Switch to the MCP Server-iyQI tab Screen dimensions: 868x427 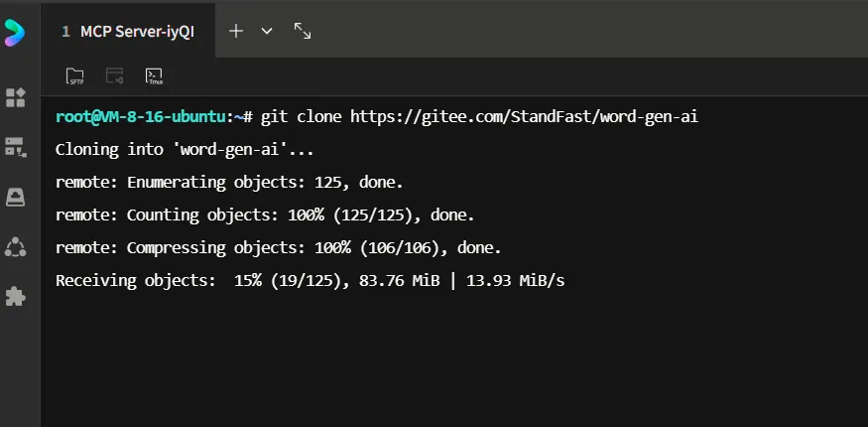click(x=128, y=32)
